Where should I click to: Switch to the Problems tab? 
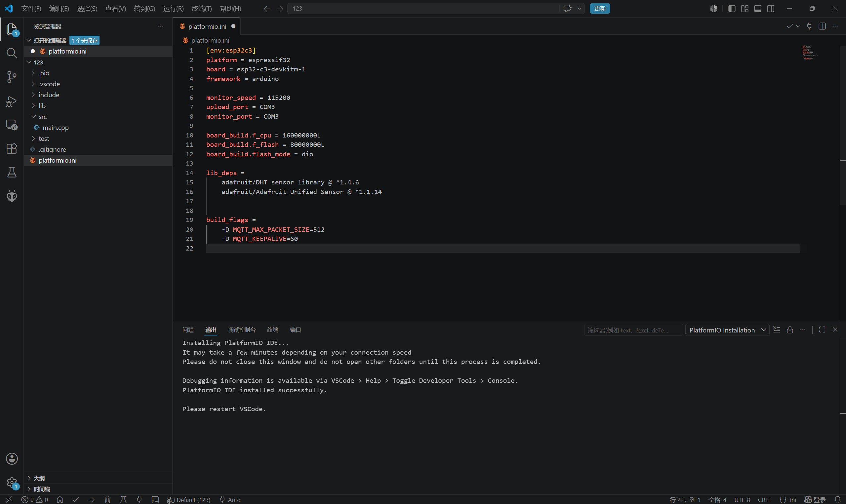click(188, 330)
